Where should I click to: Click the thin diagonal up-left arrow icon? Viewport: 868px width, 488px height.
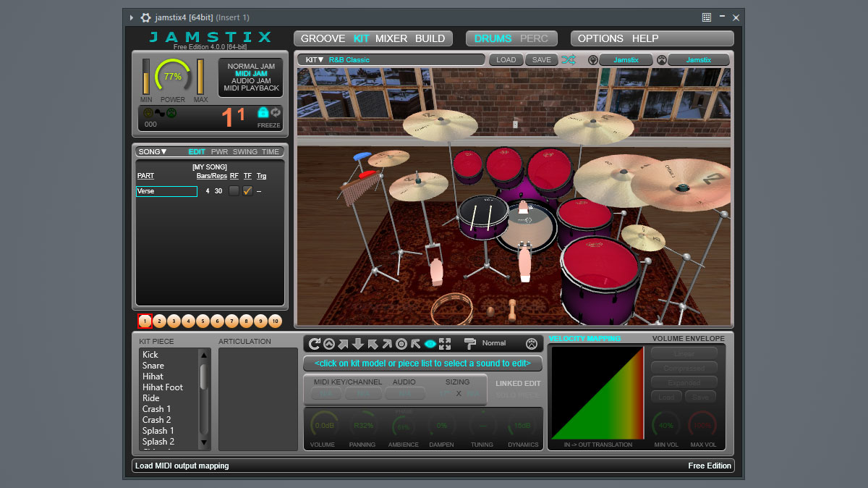pos(415,344)
